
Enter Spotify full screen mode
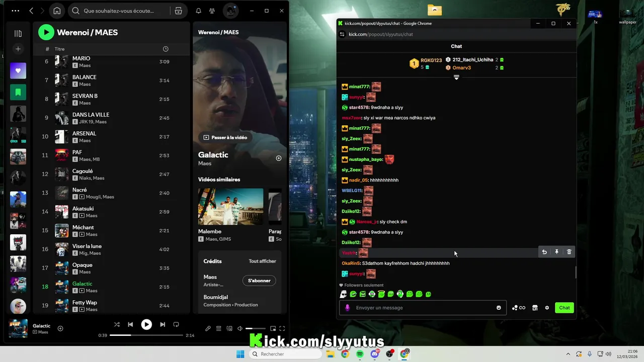click(282, 329)
